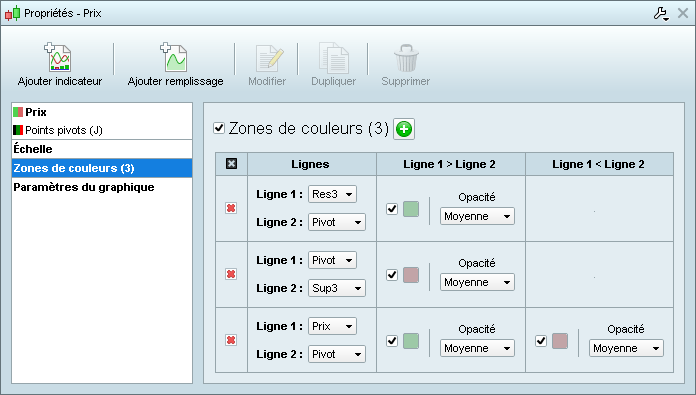Screen dimensions: 696x395
Task: Delete the Prix/Pivot zone row
Action: [231, 340]
